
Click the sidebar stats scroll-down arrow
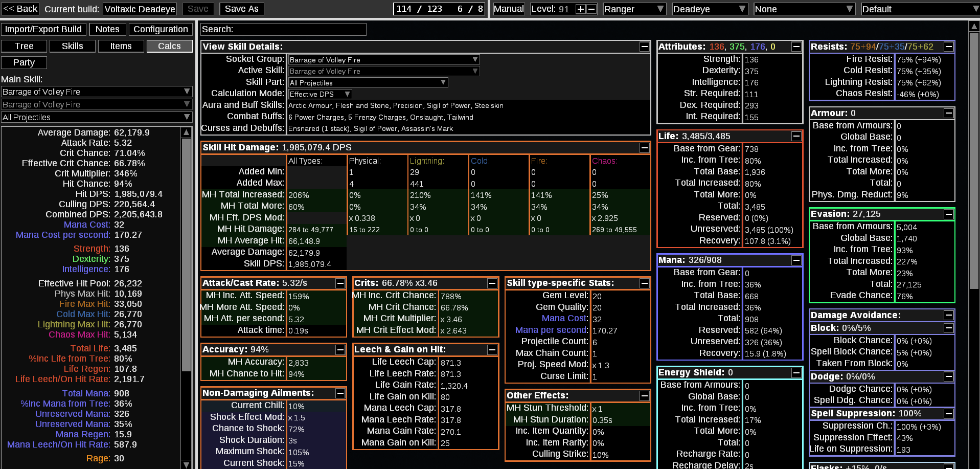click(187, 464)
